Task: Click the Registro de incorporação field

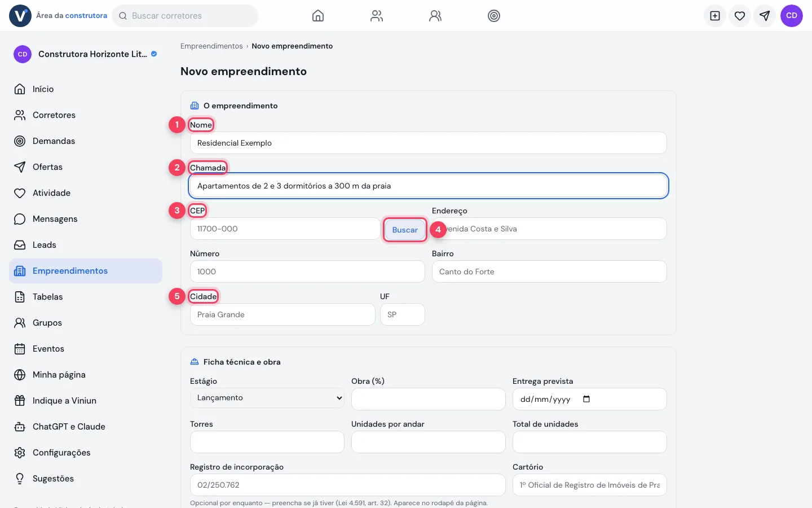Action: [x=348, y=485]
